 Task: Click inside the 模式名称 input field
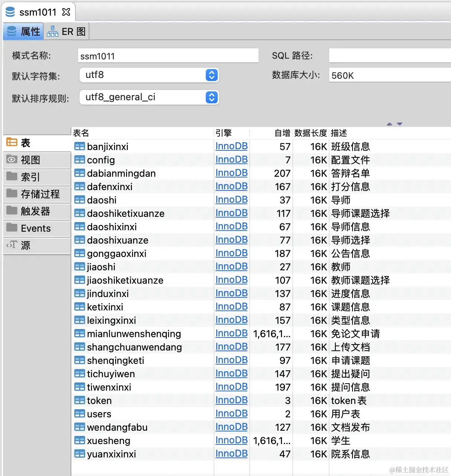167,55
